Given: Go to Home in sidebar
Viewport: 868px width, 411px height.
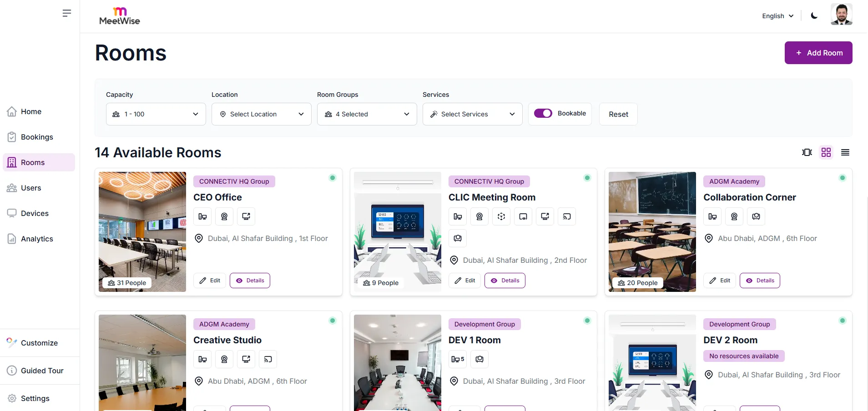Looking at the screenshot, I should click(x=39, y=111).
